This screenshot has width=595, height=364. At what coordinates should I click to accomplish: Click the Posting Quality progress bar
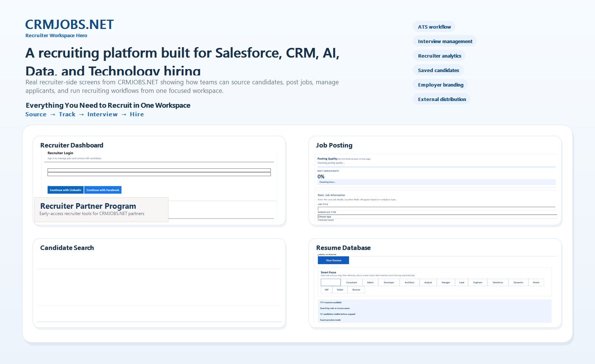click(x=437, y=167)
